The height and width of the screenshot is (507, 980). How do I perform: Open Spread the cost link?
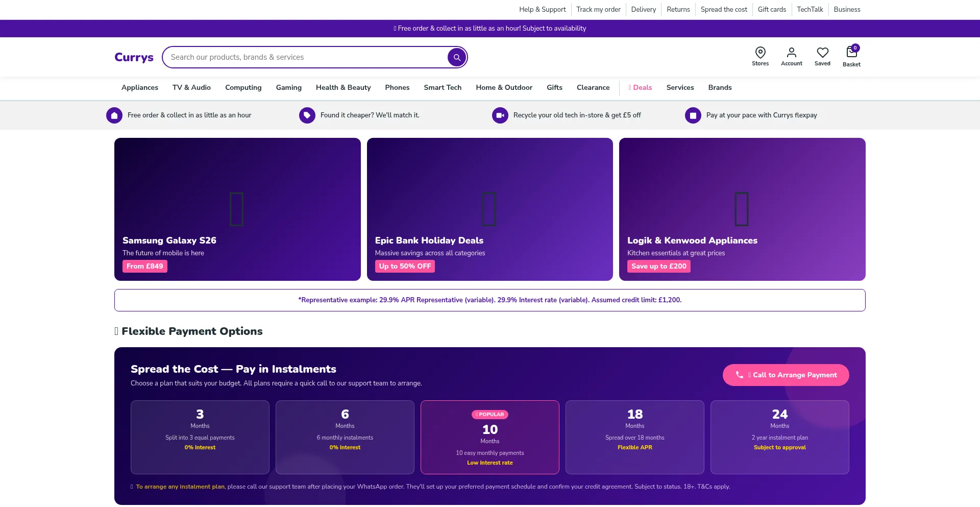(724, 10)
